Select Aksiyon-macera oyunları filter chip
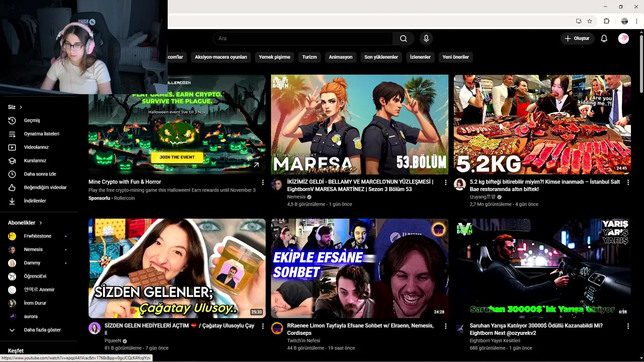 [221, 57]
